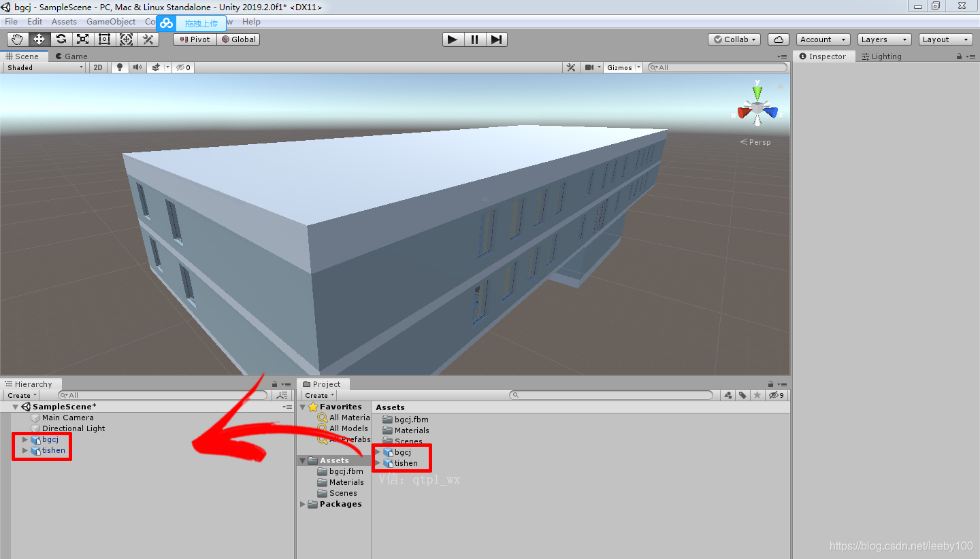Open the Edit menu
Viewport: 980px width, 559px height.
point(35,22)
